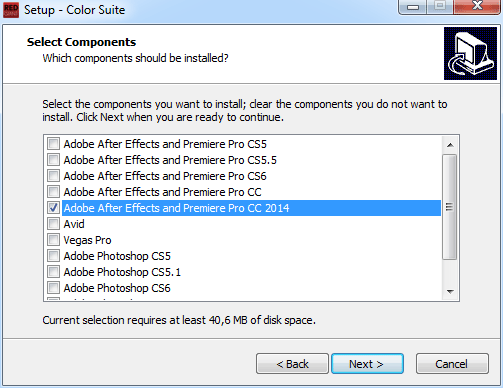This screenshot has width=503, height=388.
Task: Click the scrollbar up arrow in components list
Action: [450, 145]
